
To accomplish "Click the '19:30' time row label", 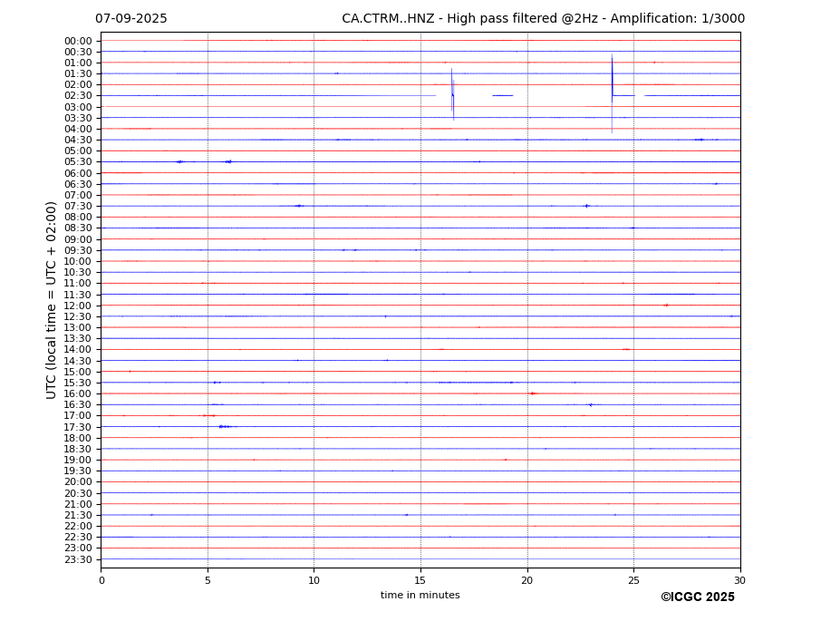I will pos(78,471).
